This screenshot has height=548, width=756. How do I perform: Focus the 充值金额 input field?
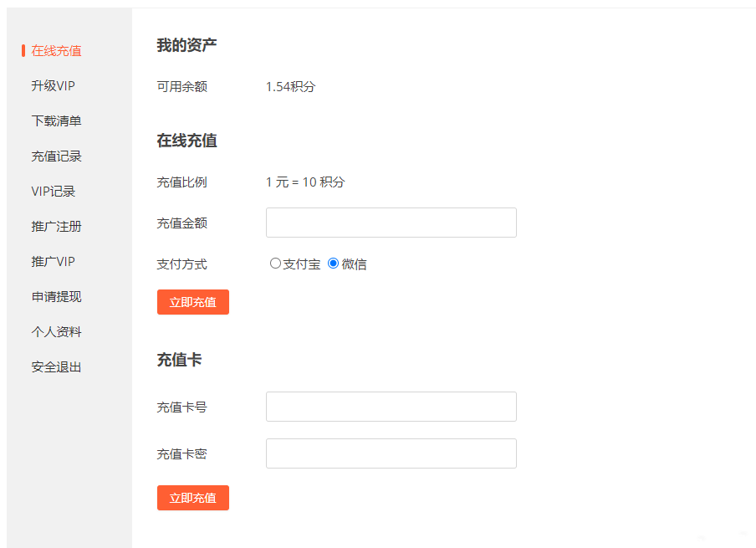(x=391, y=223)
